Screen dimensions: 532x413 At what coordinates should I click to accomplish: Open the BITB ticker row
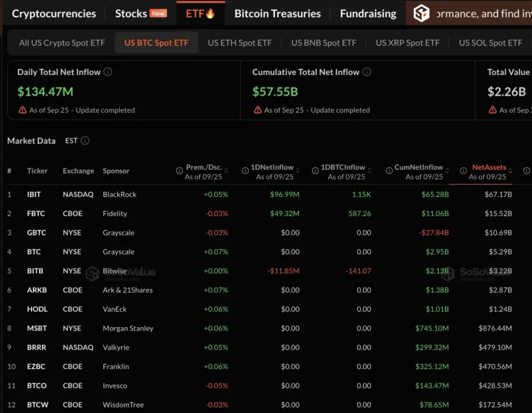pyautogui.click(x=35, y=271)
